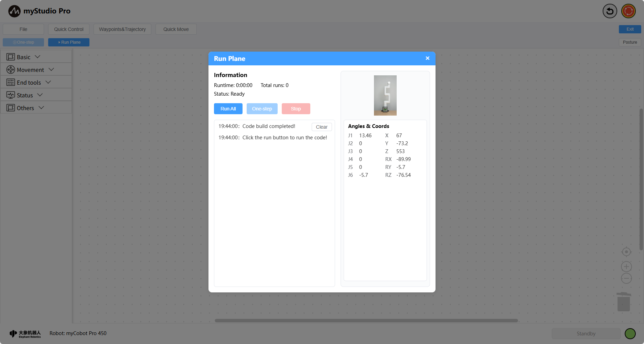Open the File menu
644x344 pixels.
(x=23, y=29)
